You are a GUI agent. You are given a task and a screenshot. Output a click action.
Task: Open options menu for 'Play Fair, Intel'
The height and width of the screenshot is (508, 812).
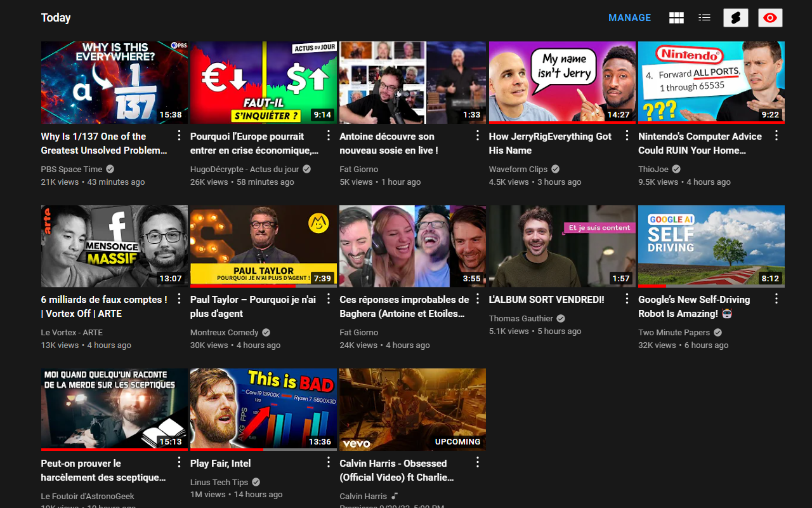[329, 462]
